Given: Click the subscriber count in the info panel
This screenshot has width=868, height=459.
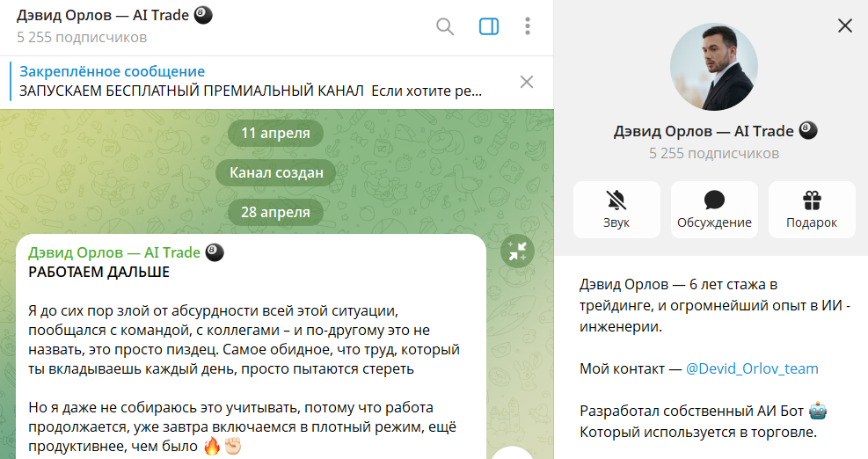Looking at the screenshot, I should 713,153.
